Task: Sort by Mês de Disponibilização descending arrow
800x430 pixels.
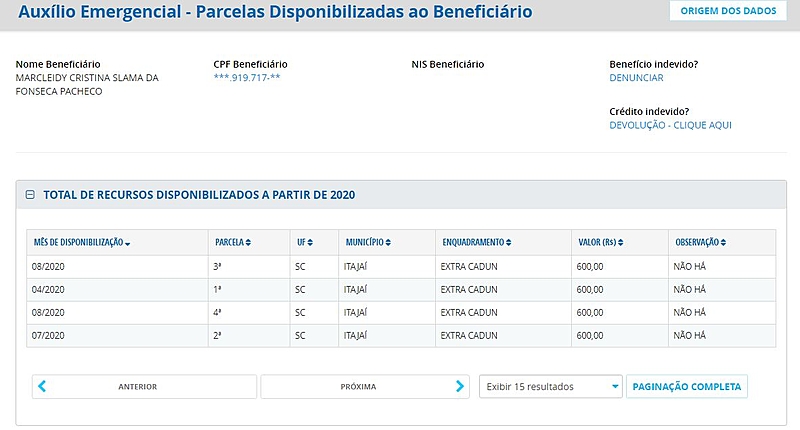Action: pos(128,244)
